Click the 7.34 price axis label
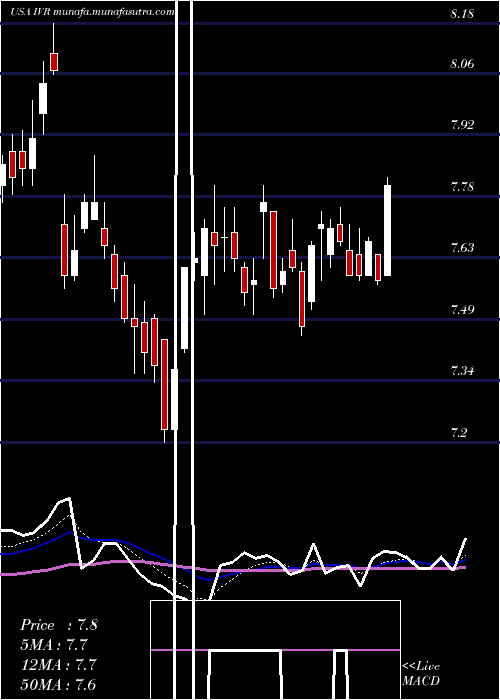This screenshot has width=500, height=700. click(x=462, y=371)
